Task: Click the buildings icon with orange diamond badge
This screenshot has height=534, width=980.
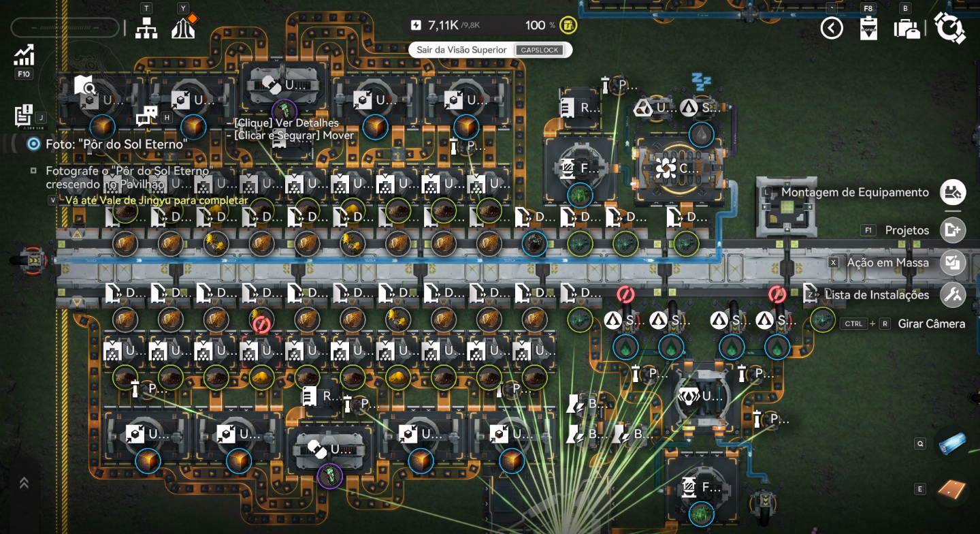Action: pyautogui.click(x=184, y=27)
